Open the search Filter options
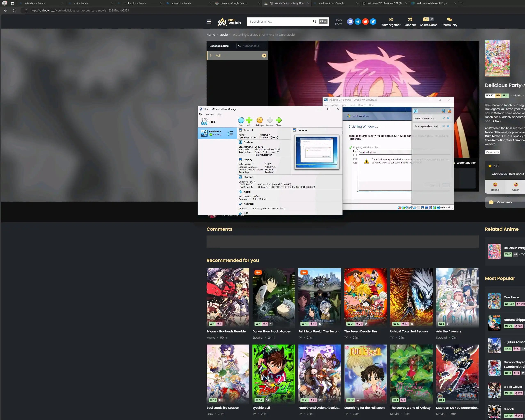 click(323, 22)
